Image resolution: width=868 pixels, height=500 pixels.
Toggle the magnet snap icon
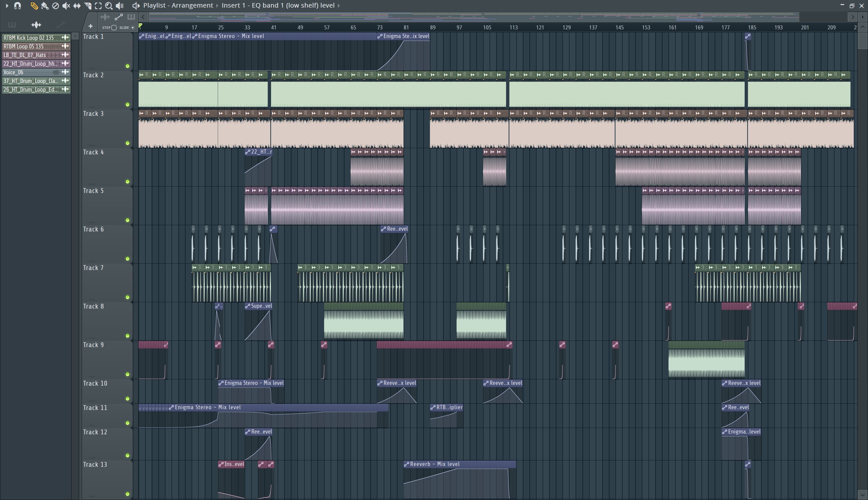[x=18, y=6]
